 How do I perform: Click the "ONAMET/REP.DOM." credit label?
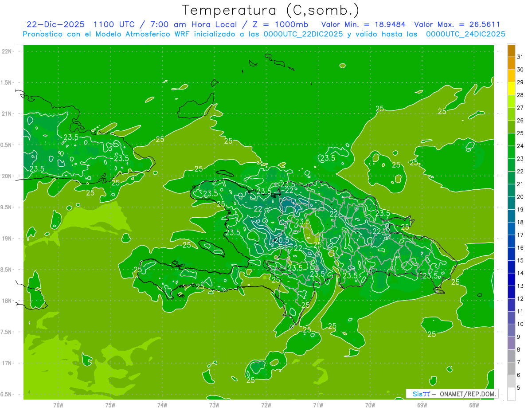tap(467, 394)
